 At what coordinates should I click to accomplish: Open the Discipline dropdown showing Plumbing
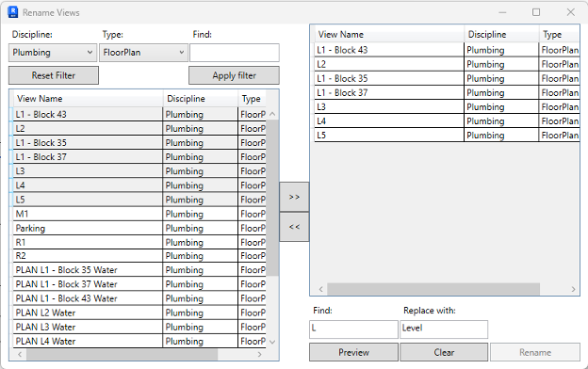coord(52,53)
